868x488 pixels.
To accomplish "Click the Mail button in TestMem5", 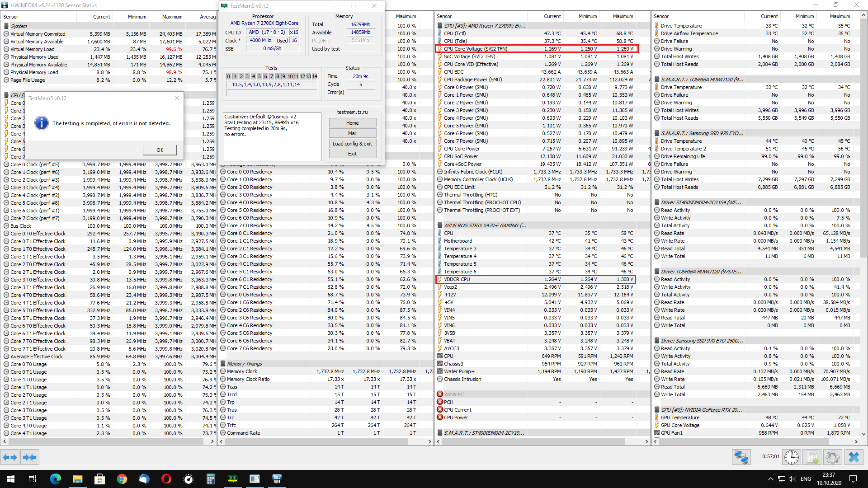I will (x=352, y=133).
